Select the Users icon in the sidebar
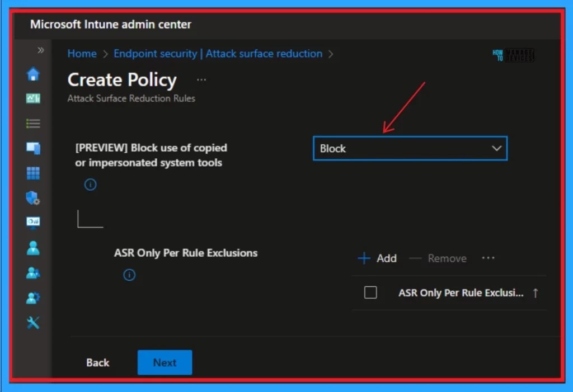The height and width of the screenshot is (392, 573). point(33,248)
